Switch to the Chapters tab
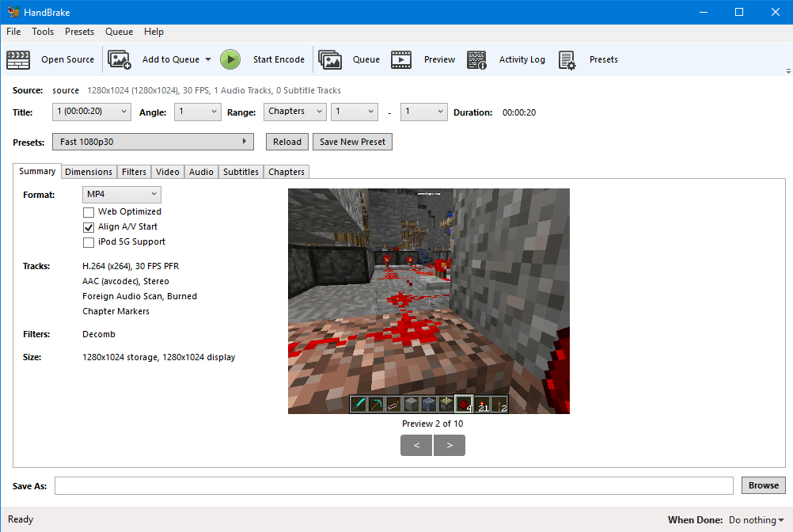This screenshot has width=793, height=532. [x=286, y=172]
